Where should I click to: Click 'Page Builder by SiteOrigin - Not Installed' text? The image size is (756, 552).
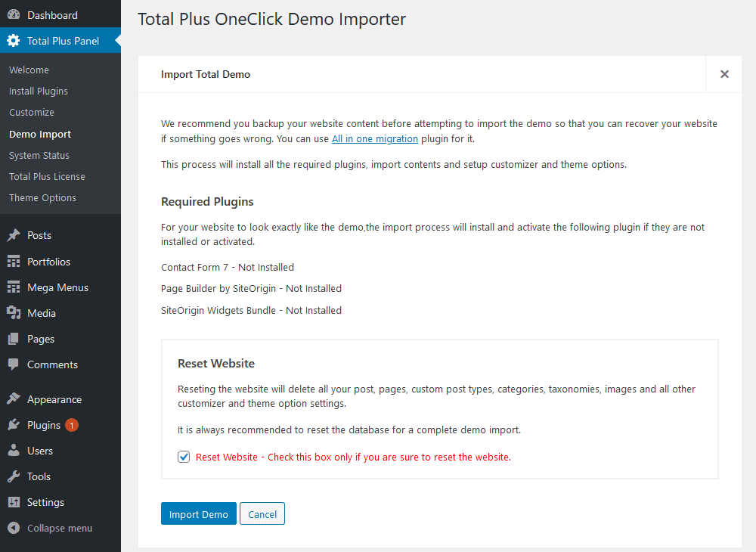pyautogui.click(x=251, y=288)
